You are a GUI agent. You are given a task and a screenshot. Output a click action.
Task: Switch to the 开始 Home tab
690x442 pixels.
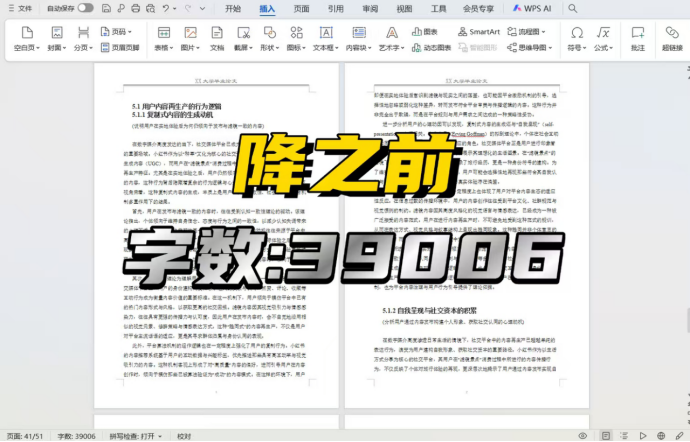tap(233, 8)
